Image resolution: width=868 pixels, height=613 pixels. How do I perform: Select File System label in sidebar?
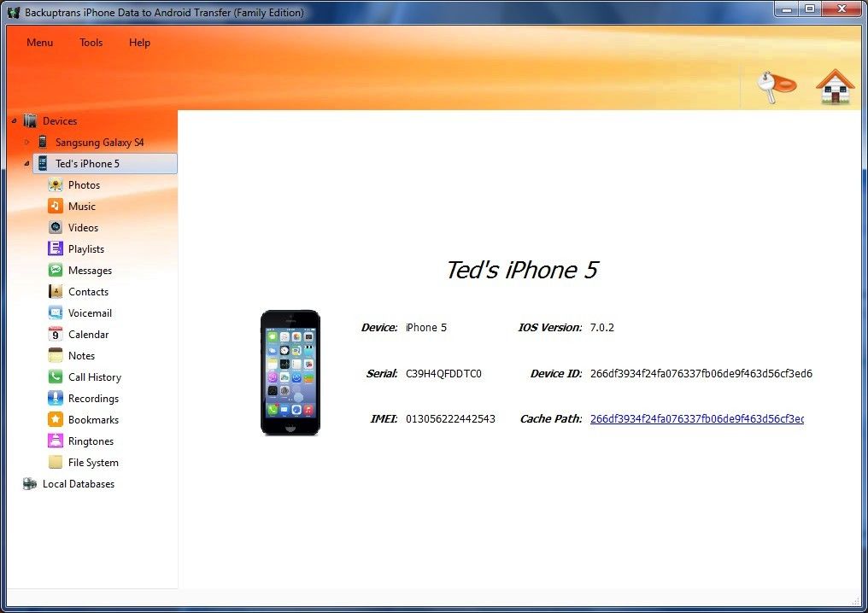[x=94, y=463]
